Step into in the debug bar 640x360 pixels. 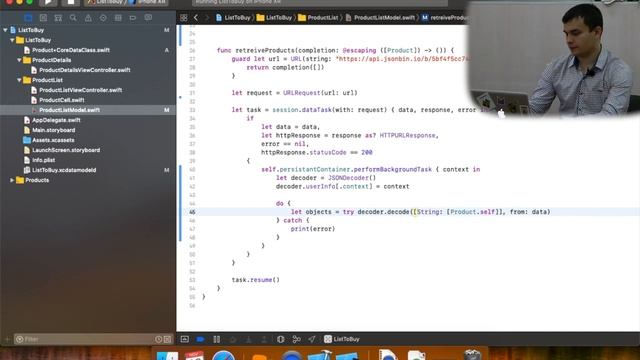click(x=249, y=339)
